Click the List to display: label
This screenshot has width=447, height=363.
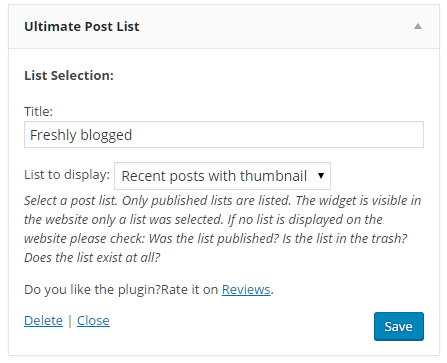(x=67, y=175)
